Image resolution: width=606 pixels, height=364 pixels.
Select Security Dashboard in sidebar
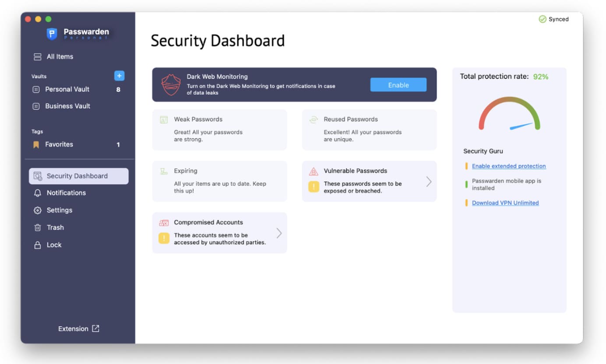pyautogui.click(x=79, y=176)
